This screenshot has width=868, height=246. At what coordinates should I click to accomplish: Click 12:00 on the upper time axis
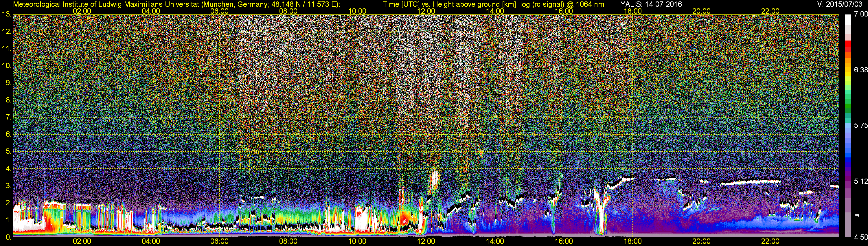426,11
